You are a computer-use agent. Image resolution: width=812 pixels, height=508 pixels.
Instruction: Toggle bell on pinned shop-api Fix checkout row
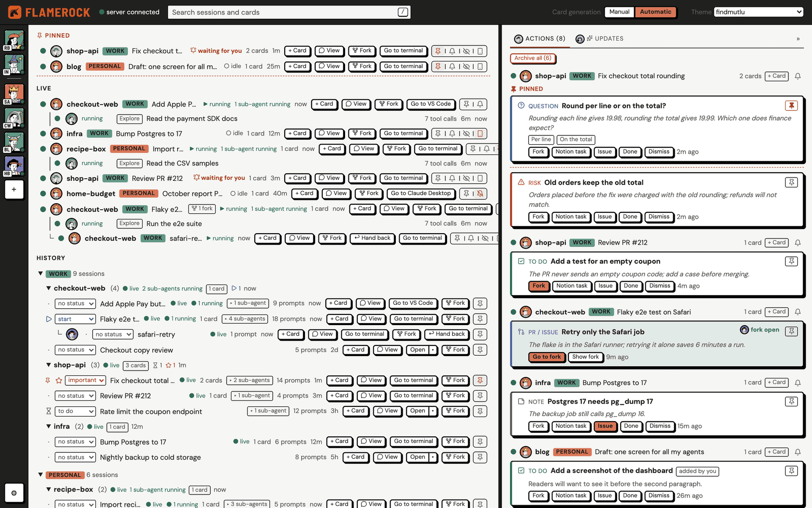coord(452,51)
